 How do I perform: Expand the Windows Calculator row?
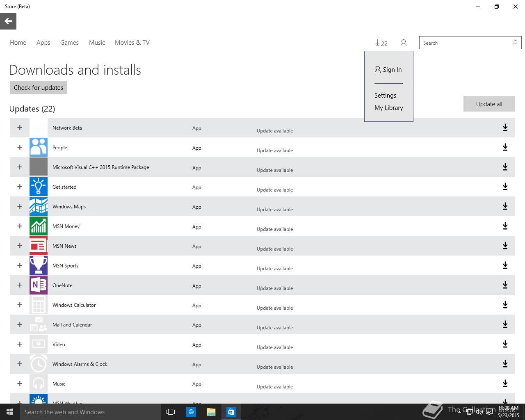(x=20, y=305)
